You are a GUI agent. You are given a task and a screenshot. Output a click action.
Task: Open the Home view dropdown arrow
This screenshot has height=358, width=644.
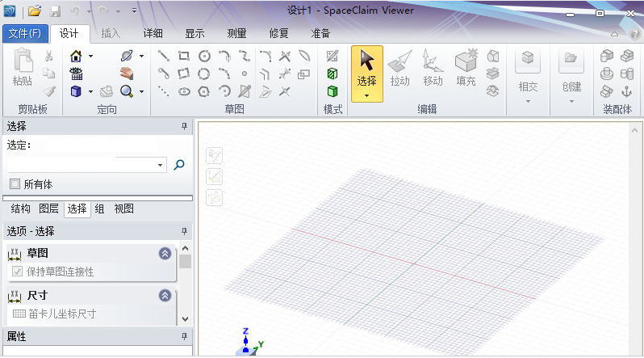coord(90,56)
